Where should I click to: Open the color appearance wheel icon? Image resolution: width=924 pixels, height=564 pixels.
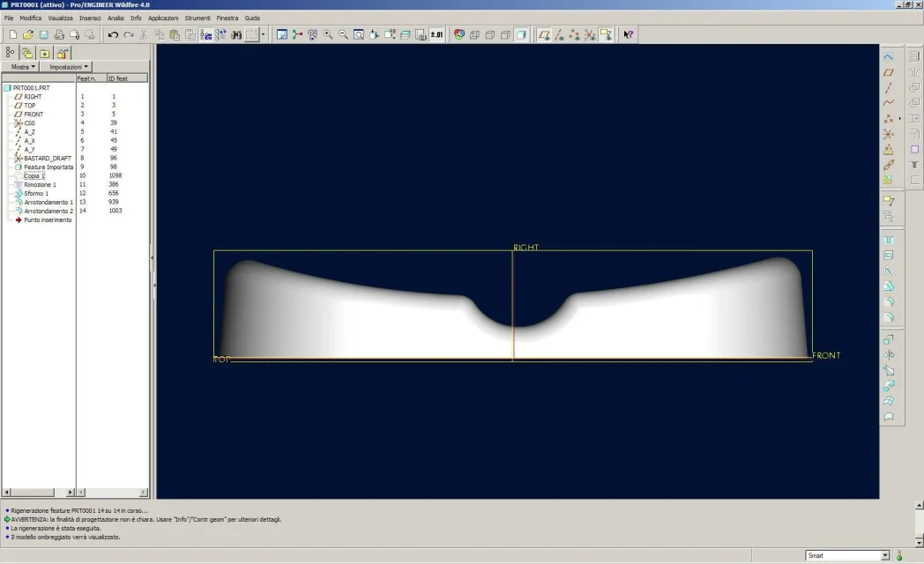[459, 34]
